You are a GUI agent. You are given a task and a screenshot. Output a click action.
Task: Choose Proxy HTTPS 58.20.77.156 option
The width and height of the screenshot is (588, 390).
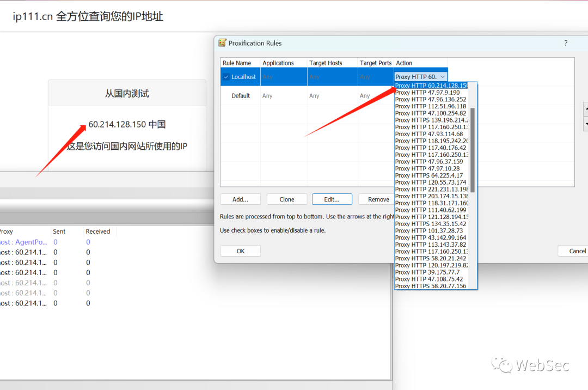(x=431, y=286)
